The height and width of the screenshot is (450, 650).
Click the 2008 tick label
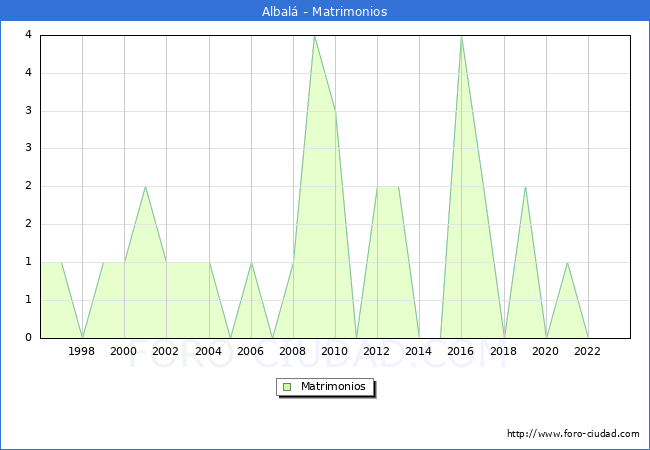(293, 351)
